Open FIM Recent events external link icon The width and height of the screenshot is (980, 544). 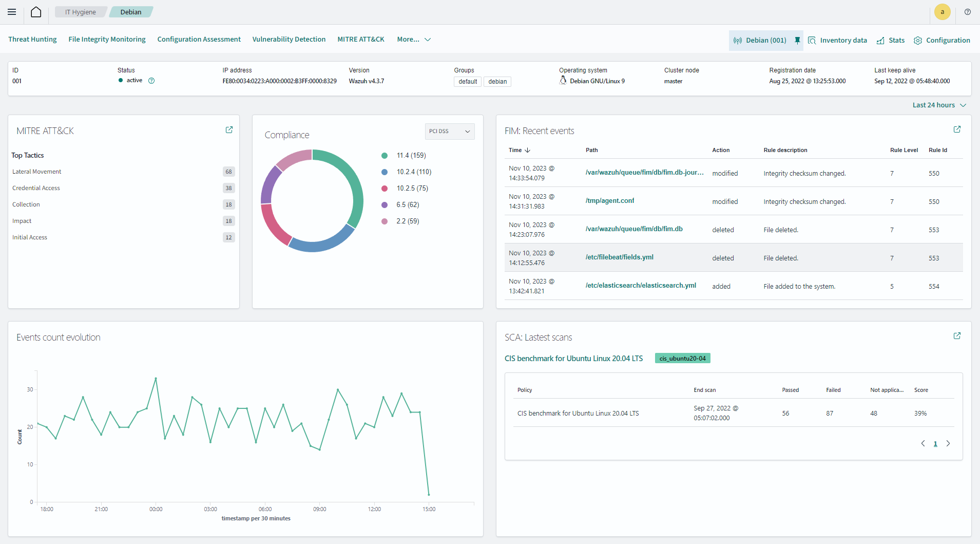957,129
